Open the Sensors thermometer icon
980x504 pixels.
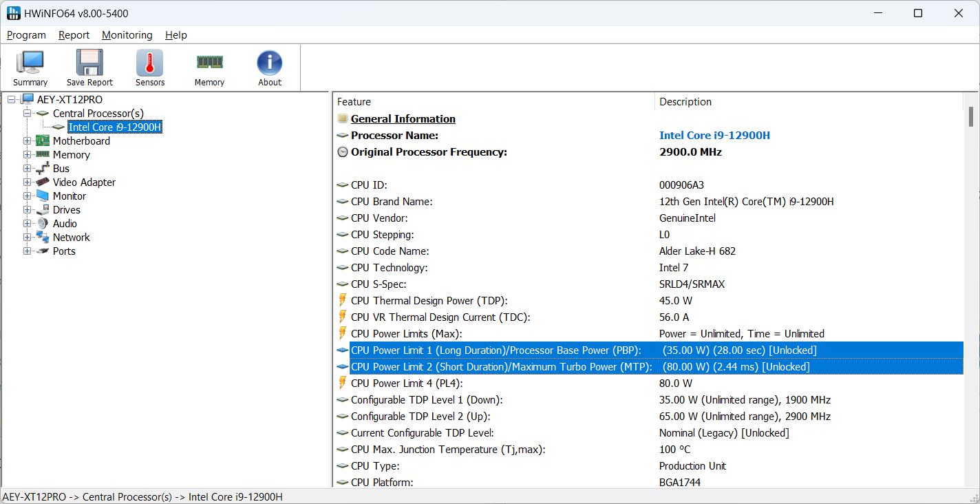tap(150, 63)
